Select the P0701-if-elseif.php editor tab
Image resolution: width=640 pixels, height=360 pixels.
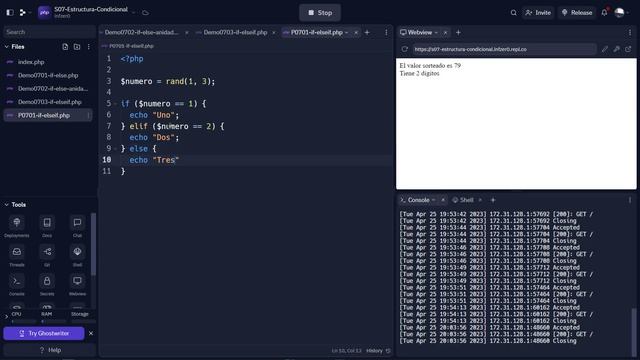316,32
